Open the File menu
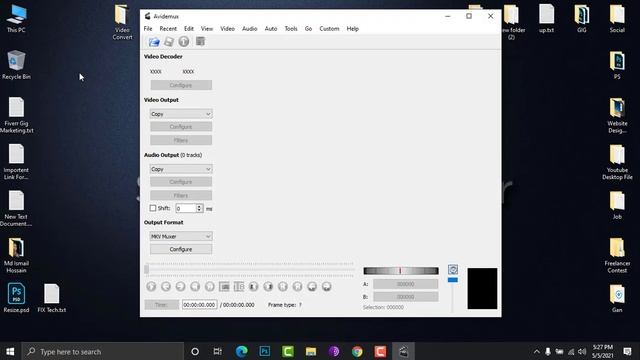Viewport: 640px width, 360px height. tap(148, 29)
